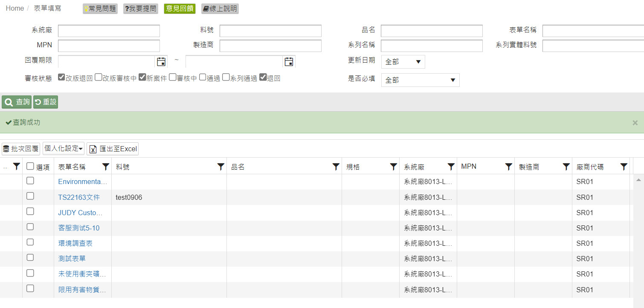This screenshot has width=644, height=308.
Task: Open calendar picker for end 回覆期限 date
Action: pyautogui.click(x=289, y=62)
